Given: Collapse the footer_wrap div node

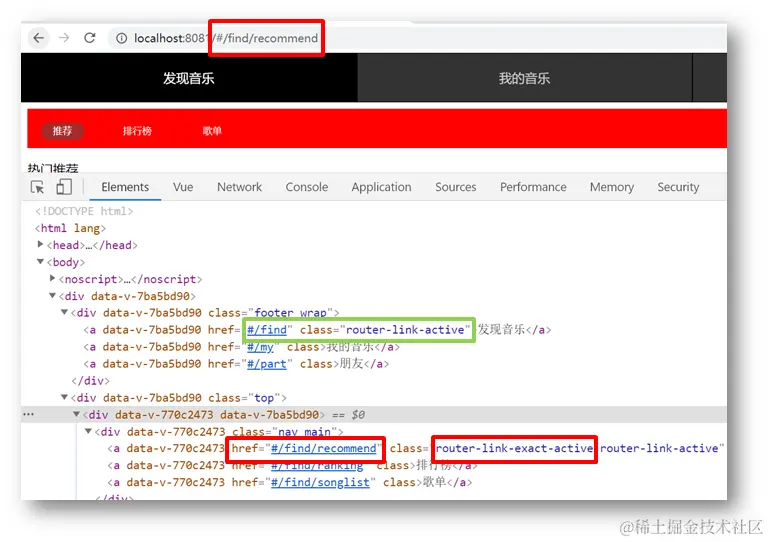Looking at the screenshot, I should (64, 312).
